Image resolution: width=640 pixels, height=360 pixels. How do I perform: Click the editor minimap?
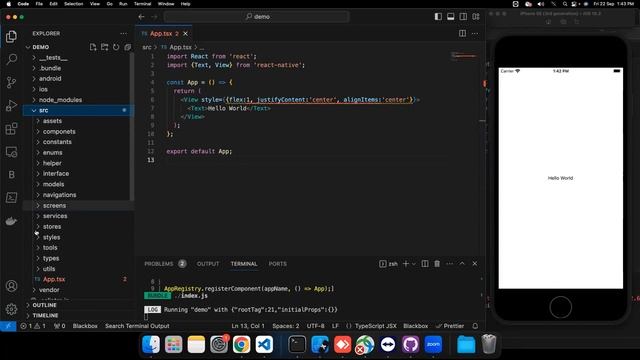tap(464, 56)
